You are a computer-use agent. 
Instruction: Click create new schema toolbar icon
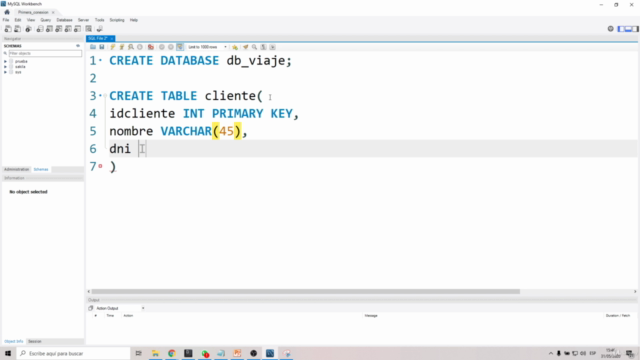pos(40,29)
